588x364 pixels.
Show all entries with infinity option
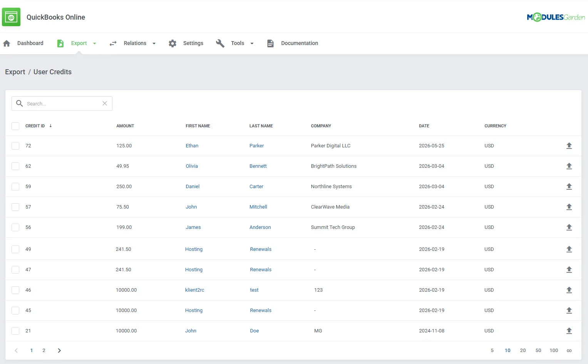(569, 351)
